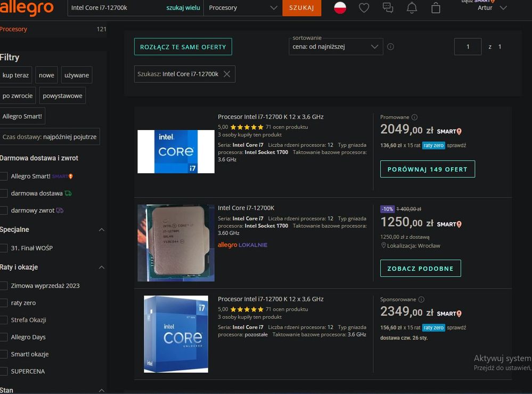
Task: Click info icon next to Sponsorowane
Action: (421, 300)
